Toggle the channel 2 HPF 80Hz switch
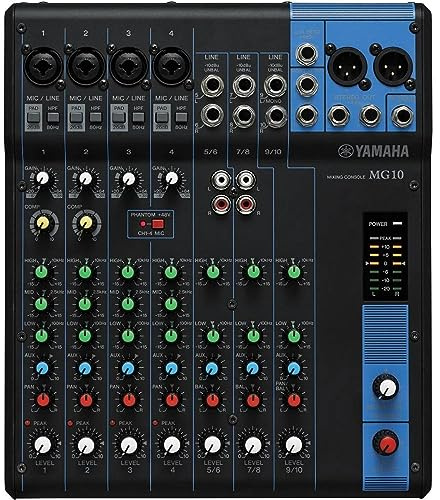 point(96,117)
